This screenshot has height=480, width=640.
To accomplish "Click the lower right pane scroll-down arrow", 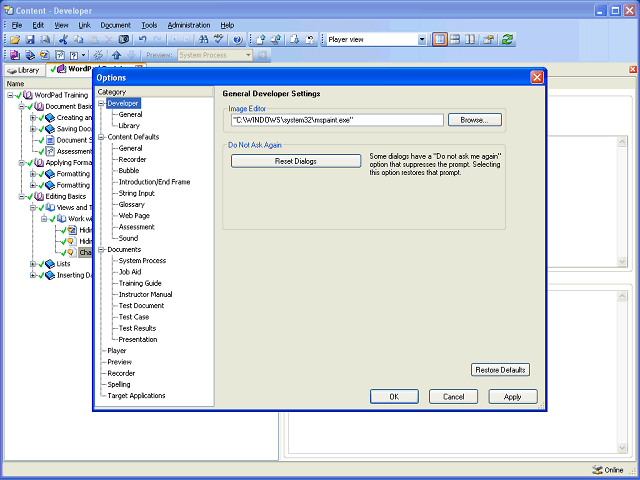I will [x=622, y=448].
